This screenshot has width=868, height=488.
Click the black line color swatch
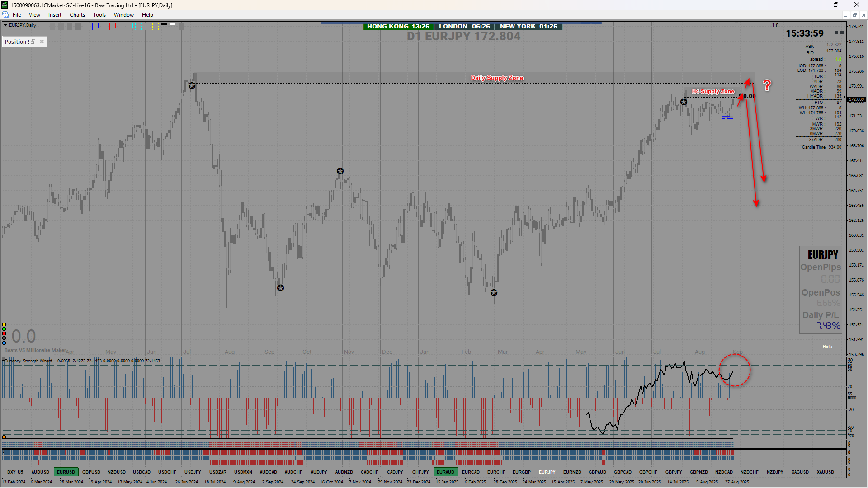click(x=164, y=24)
